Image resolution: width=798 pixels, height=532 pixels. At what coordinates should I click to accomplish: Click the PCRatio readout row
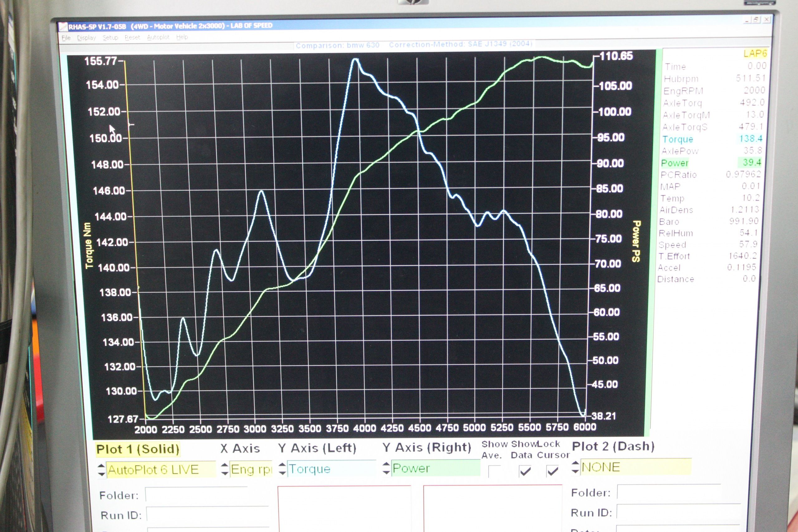(710, 175)
